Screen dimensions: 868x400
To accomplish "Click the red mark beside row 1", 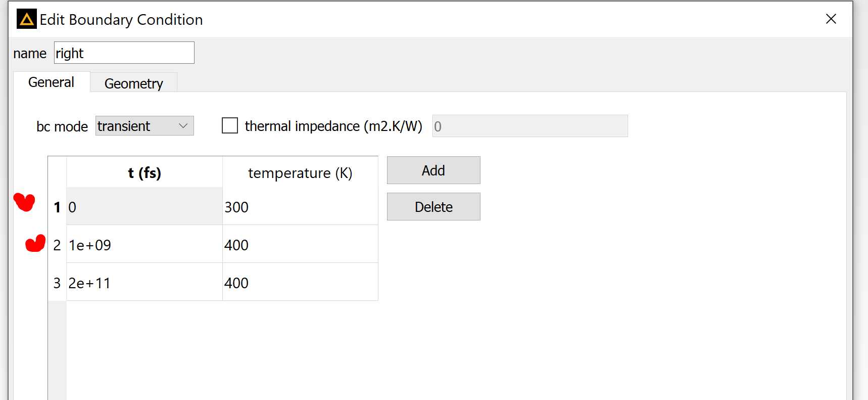I will pos(24,202).
